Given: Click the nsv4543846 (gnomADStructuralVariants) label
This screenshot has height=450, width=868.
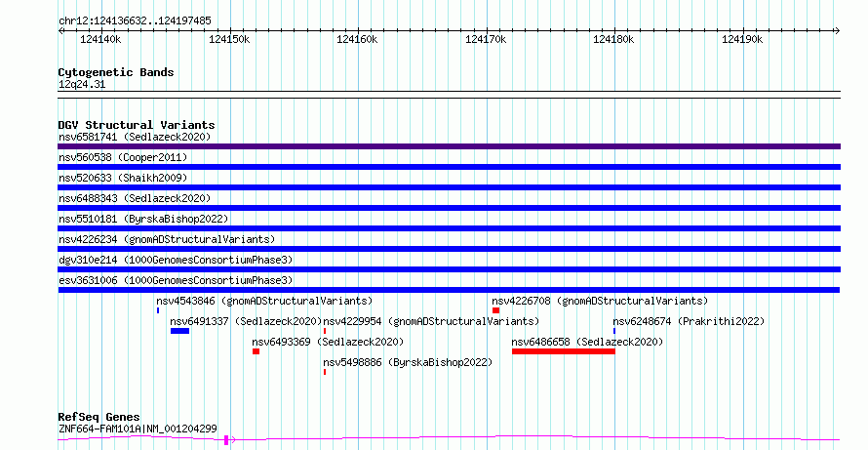Looking at the screenshot, I should click(x=264, y=301).
